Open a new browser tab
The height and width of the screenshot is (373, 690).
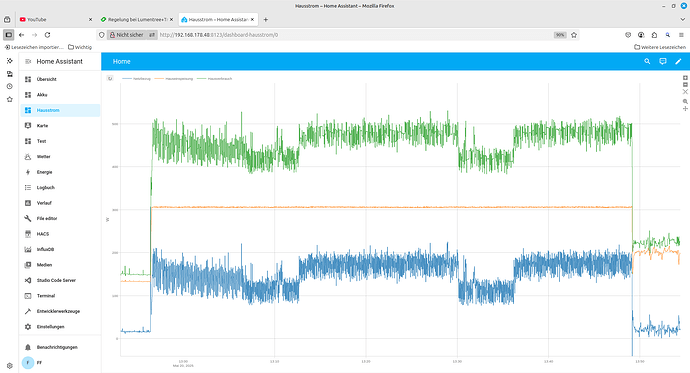[265, 20]
